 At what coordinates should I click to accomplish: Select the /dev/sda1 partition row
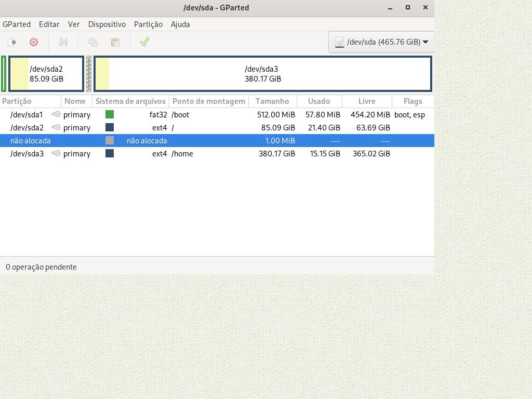pos(217,115)
